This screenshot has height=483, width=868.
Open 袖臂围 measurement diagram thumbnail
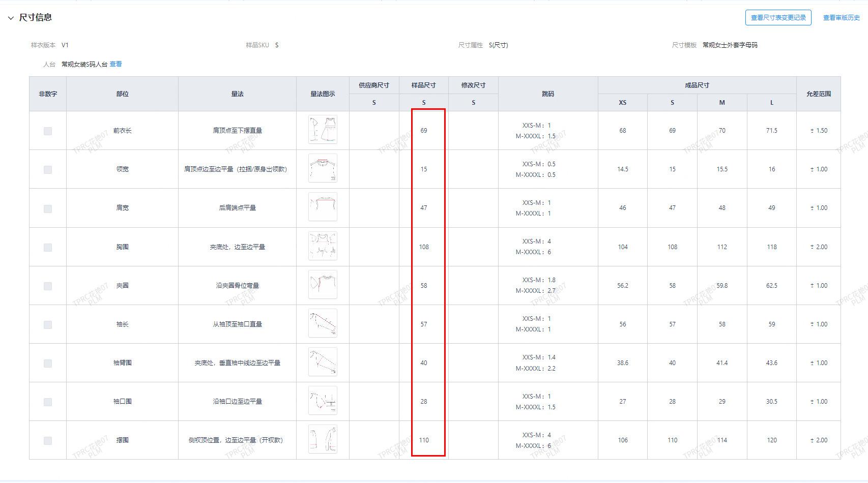click(x=323, y=362)
